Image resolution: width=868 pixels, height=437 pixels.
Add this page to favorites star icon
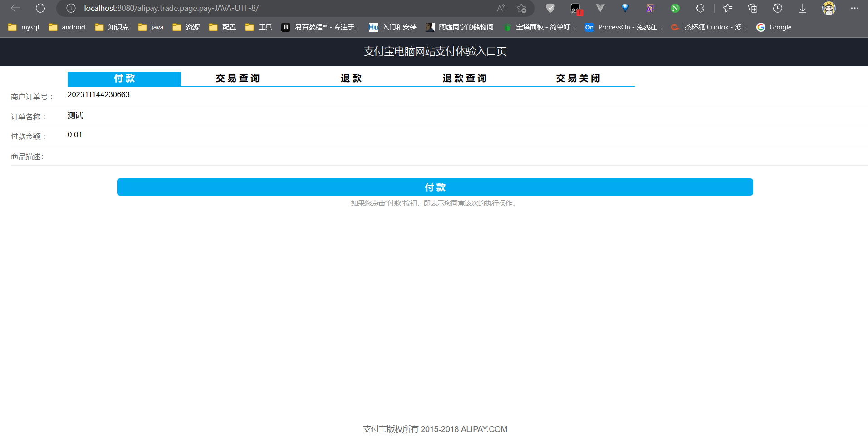[x=521, y=8]
